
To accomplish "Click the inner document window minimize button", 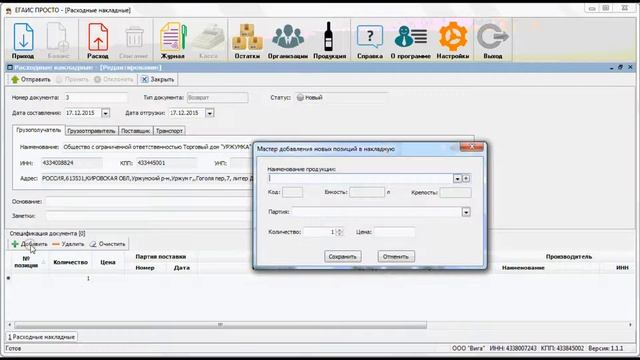I will (611, 67).
